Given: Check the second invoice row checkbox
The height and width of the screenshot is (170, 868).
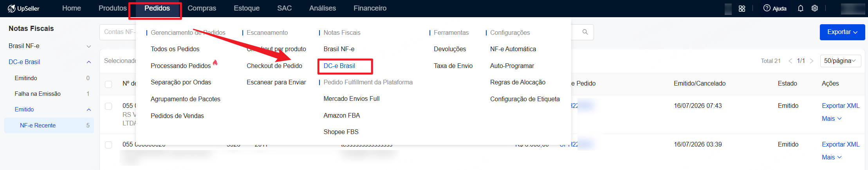Looking at the screenshot, I should point(108,145).
